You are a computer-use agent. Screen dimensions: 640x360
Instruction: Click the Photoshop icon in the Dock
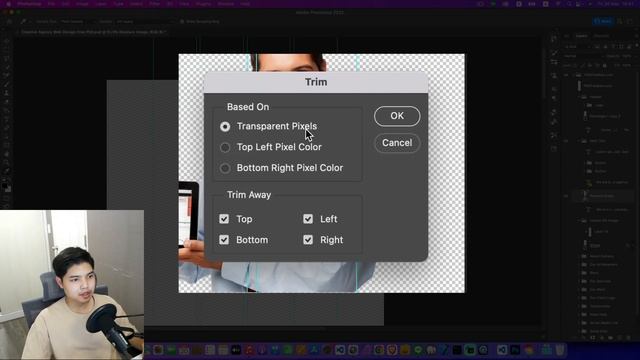pos(515,350)
